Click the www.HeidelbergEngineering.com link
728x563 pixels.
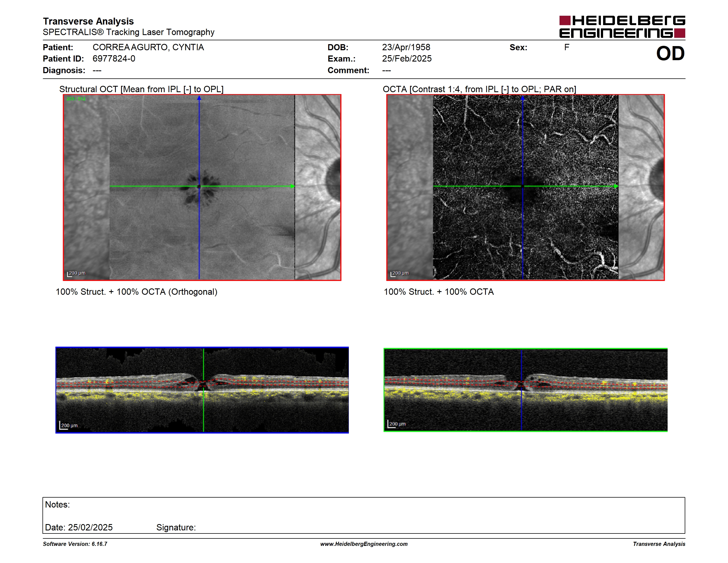[x=364, y=544]
